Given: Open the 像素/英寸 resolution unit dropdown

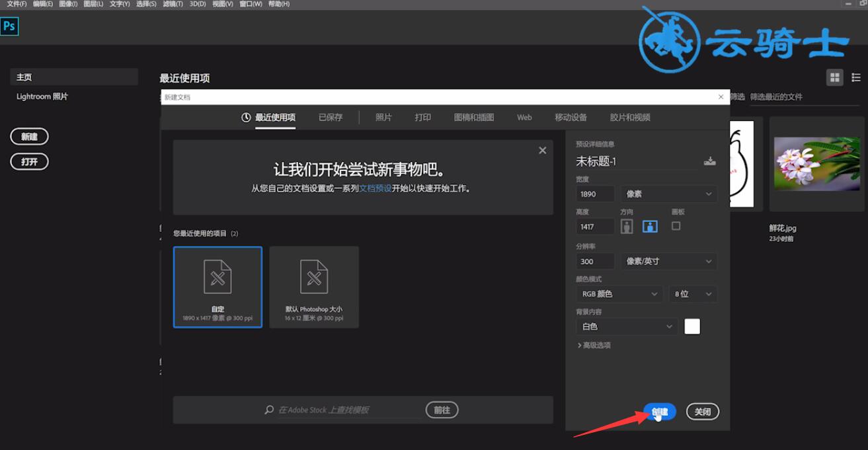Looking at the screenshot, I should coord(669,261).
